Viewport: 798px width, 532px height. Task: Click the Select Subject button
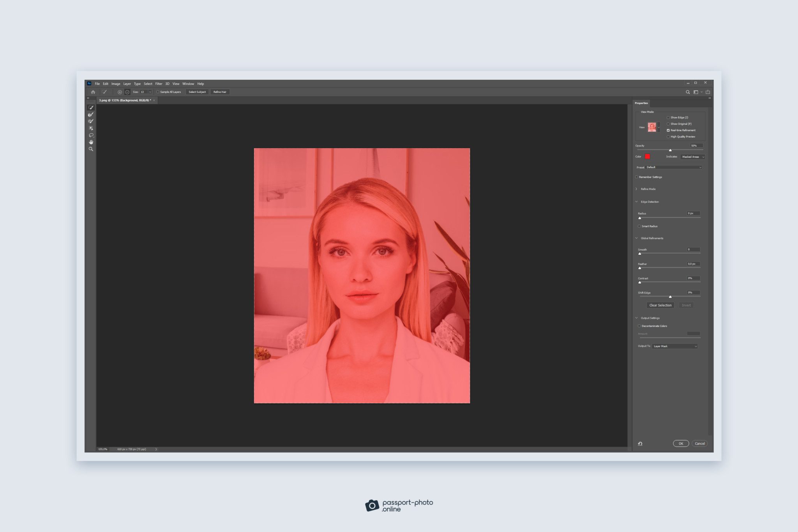pyautogui.click(x=197, y=92)
